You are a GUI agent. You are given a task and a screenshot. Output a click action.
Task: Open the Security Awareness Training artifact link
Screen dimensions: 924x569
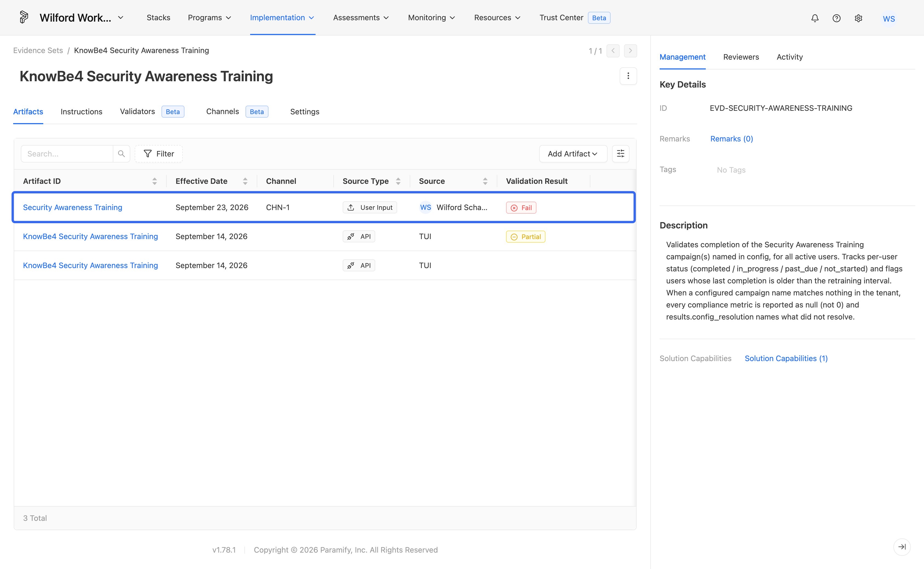pyautogui.click(x=72, y=207)
